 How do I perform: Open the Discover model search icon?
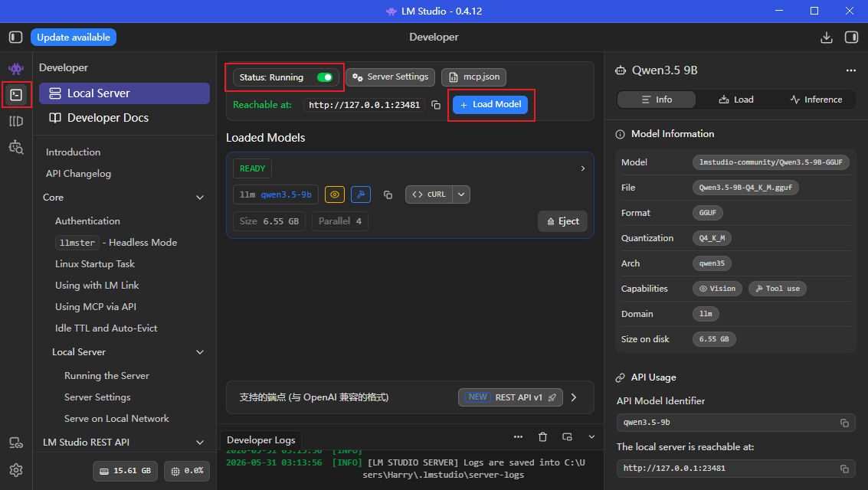pos(16,147)
